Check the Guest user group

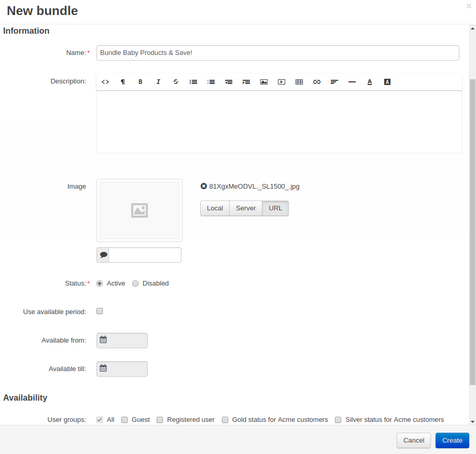click(x=124, y=420)
